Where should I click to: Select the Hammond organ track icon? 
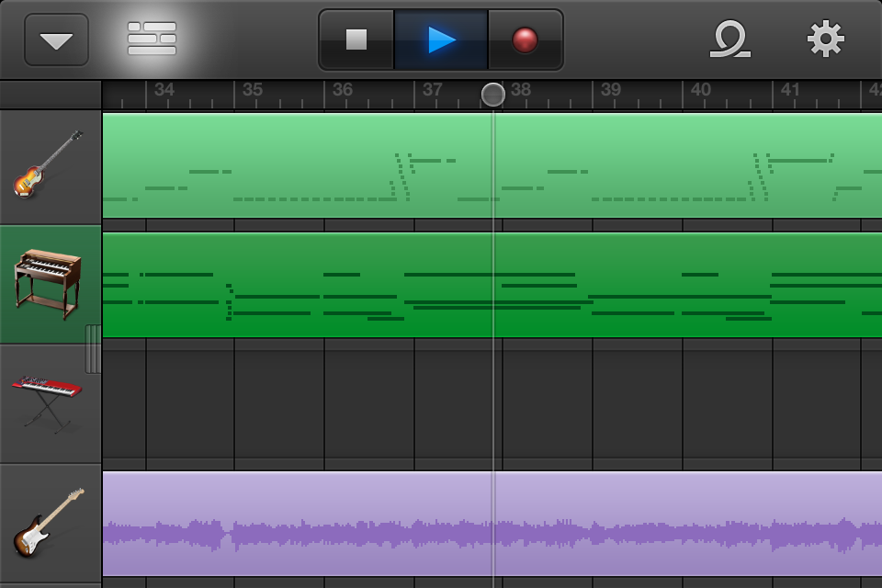click(48, 284)
